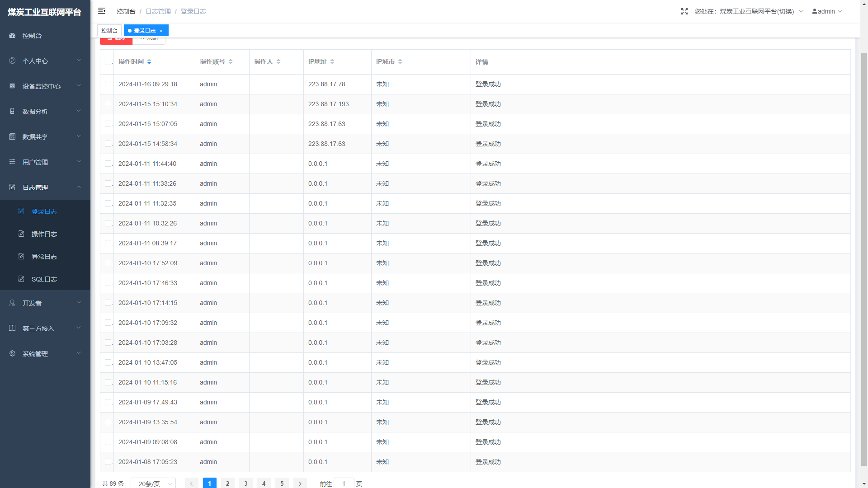Click the 系统管理 gear icon

click(12, 353)
